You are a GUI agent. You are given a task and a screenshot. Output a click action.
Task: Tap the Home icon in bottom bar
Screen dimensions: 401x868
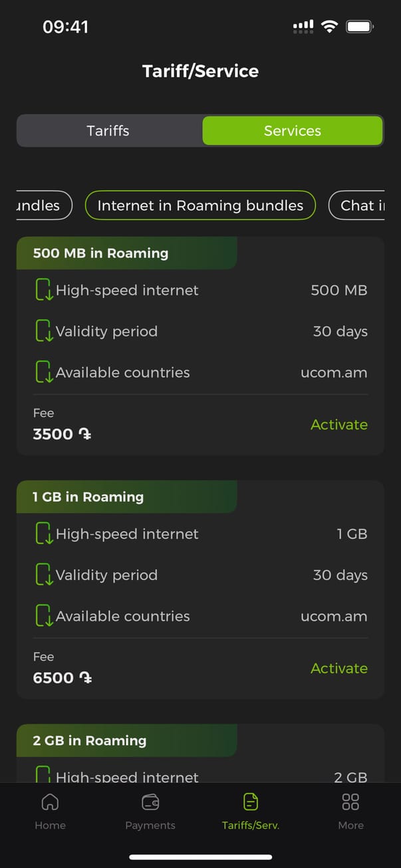pos(50,802)
